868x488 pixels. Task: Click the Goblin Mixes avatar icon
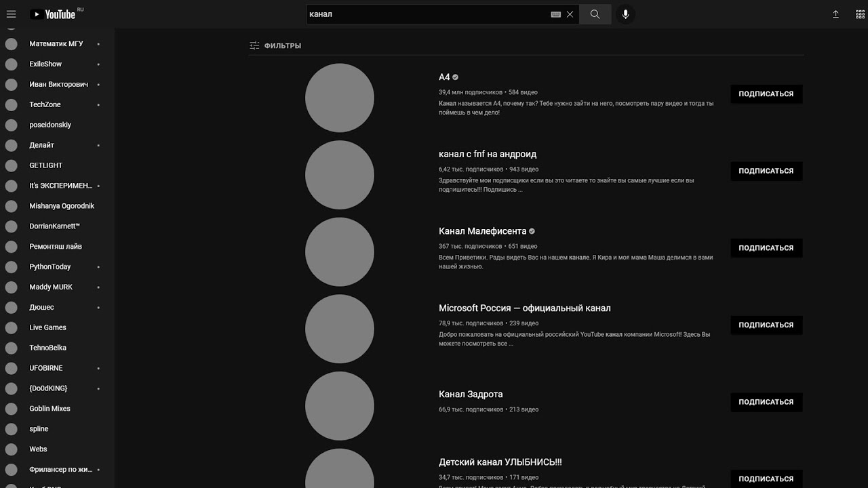[x=11, y=409]
